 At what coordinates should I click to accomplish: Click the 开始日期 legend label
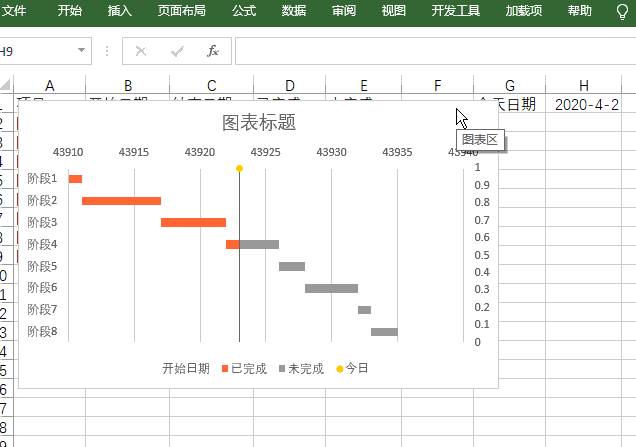(x=186, y=368)
